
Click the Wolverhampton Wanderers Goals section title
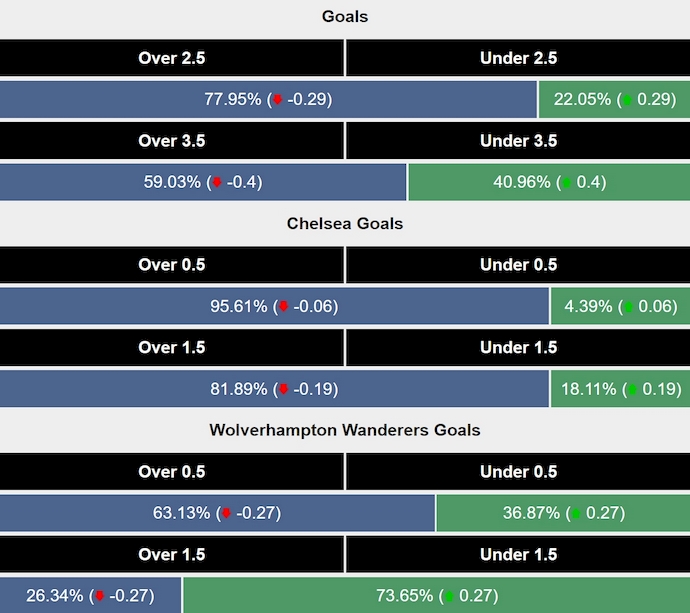tap(345, 430)
